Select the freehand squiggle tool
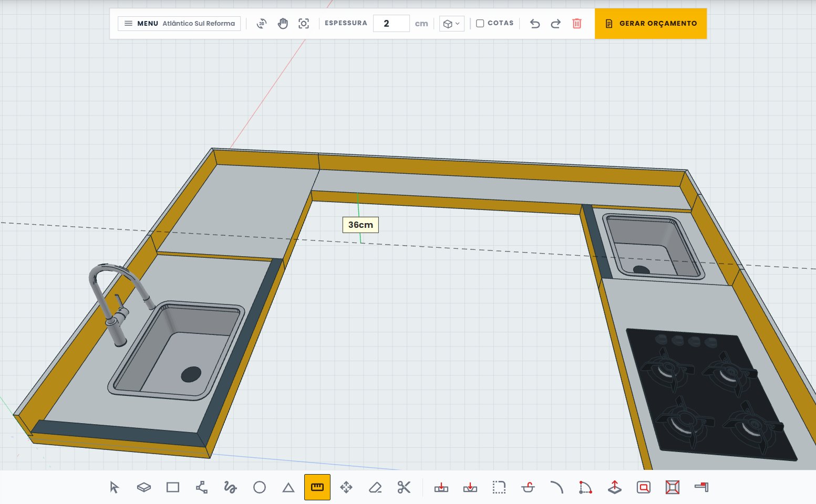816x504 pixels. coord(230,487)
